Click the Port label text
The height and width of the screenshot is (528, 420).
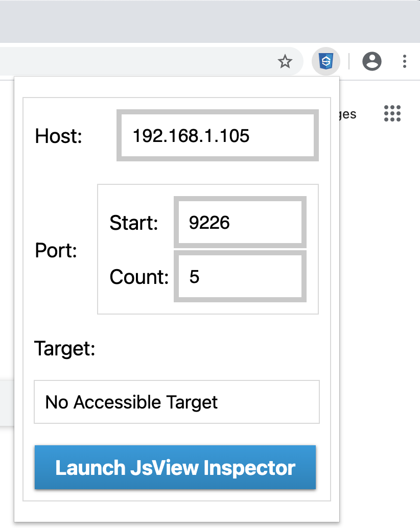[56, 251]
